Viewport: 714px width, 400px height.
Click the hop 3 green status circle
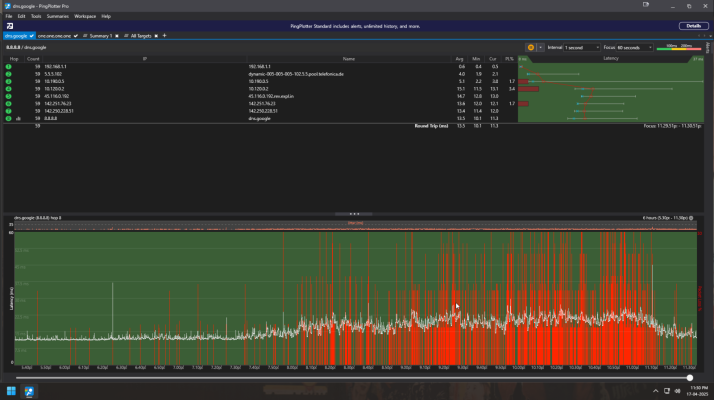coord(8,81)
